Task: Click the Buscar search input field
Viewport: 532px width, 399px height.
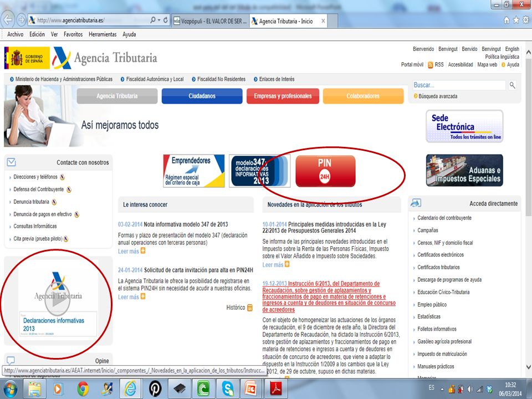Action: coord(459,85)
